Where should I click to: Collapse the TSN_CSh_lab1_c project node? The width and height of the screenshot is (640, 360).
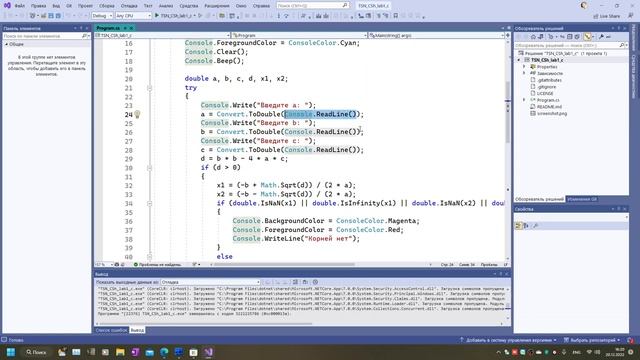[519, 60]
